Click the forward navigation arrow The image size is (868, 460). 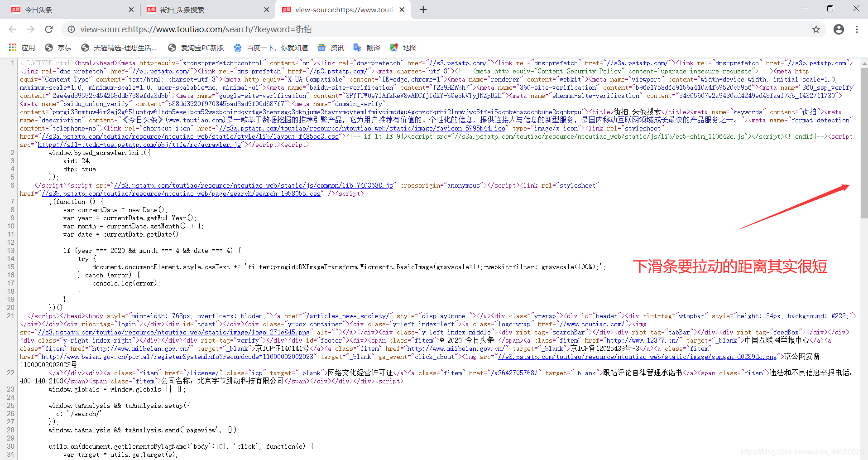click(31, 29)
